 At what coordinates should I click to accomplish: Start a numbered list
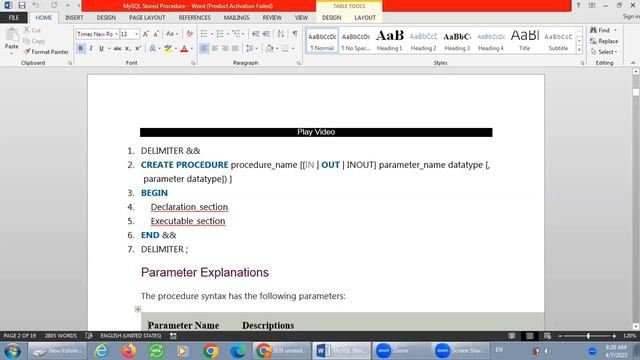pos(220,34)
